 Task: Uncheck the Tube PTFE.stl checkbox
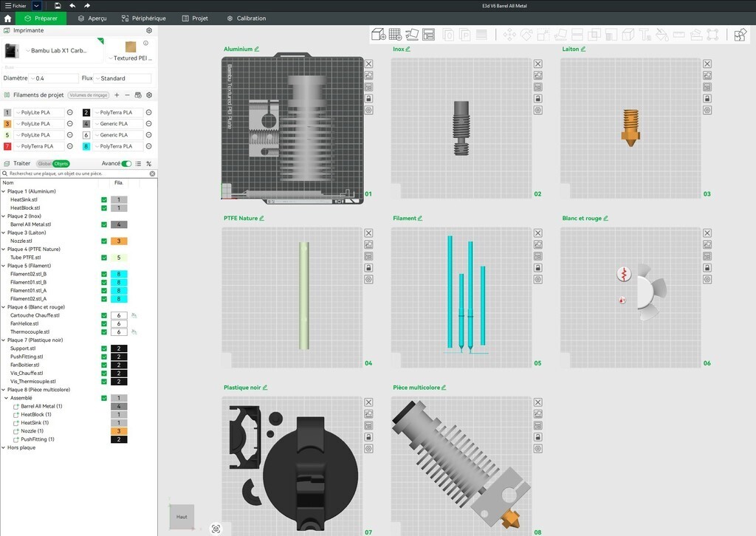click(x=104, y=258)
